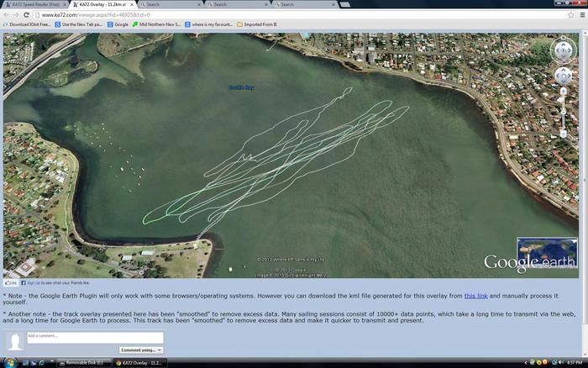Click the Google Earth pan joystick control
The height and width of the screenshot is (368, 588).
tap(564, 76)
